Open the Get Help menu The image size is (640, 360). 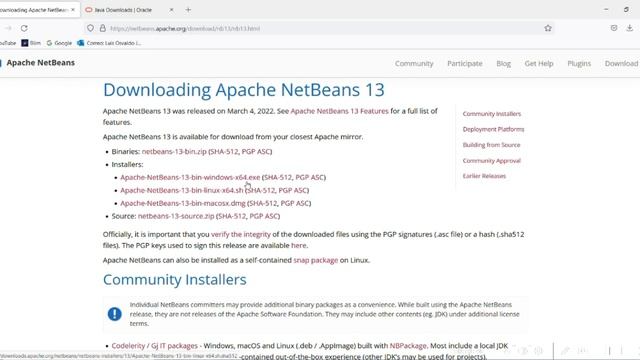coord(539,64)
